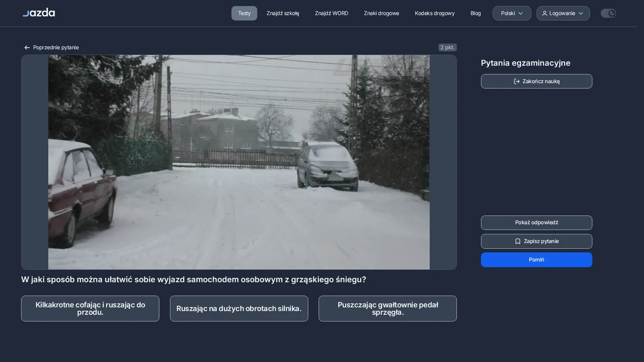This screenshot has height=362, width=644.
Task: Click the Jazda logo
Action: [39, 12]
